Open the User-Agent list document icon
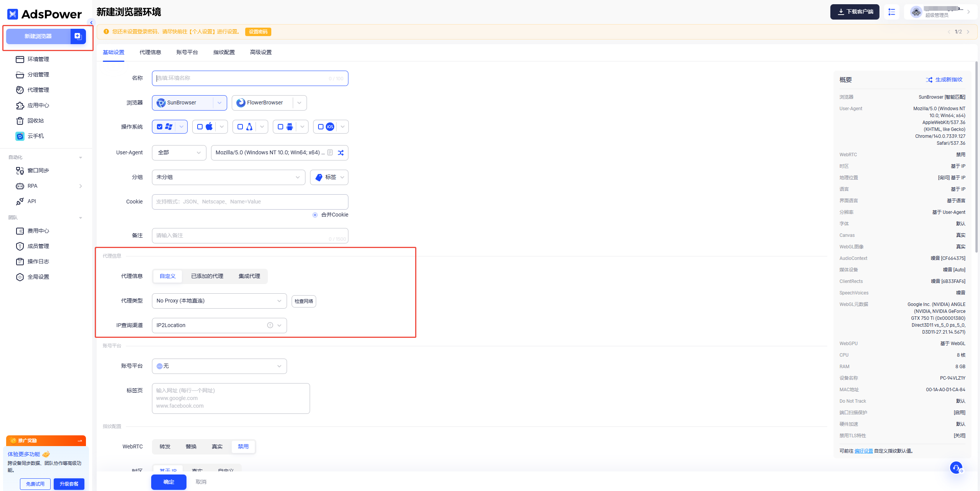The width and height of the screenshot is (980, 491). click(330, 153)
